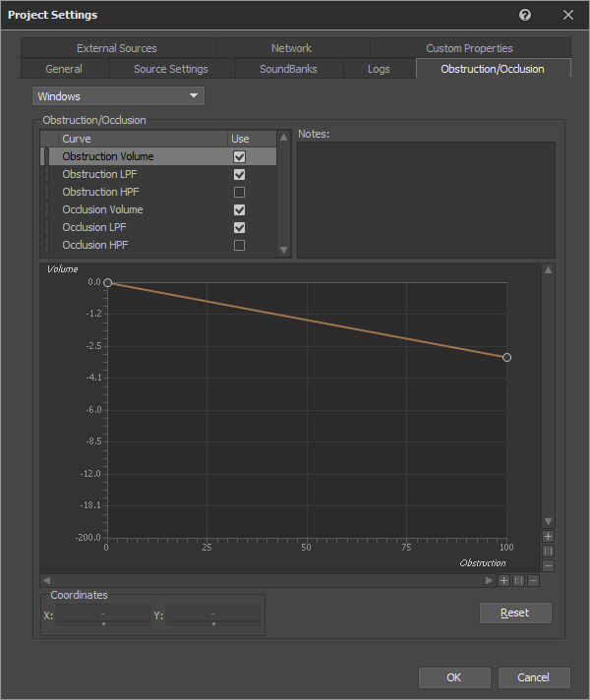The width and height of the screenshot is (590, 700).
Task: Click the horizontal zoom in plus icon
Action: (x=503, y=581)
